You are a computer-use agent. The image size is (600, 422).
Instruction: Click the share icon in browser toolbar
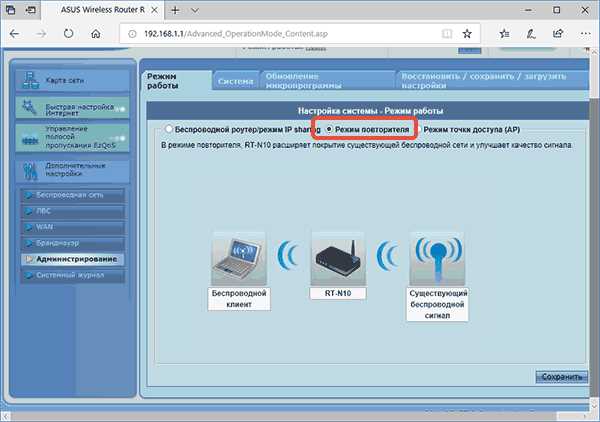[x=558, y=34]
